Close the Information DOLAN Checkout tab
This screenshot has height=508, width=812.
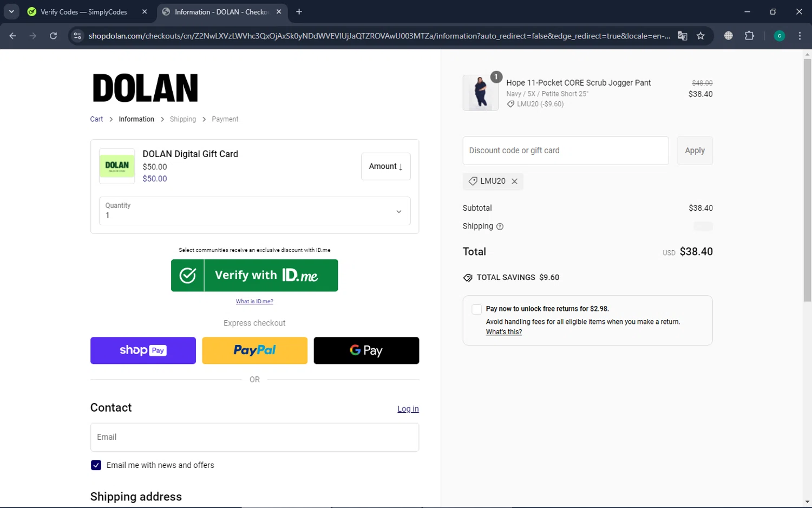click(279, 11)
